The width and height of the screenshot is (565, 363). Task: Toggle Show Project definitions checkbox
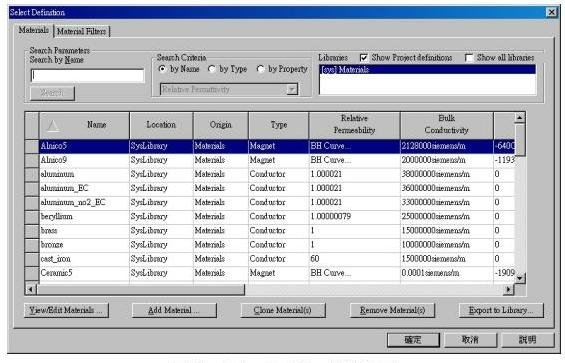(x=364, y=58)
